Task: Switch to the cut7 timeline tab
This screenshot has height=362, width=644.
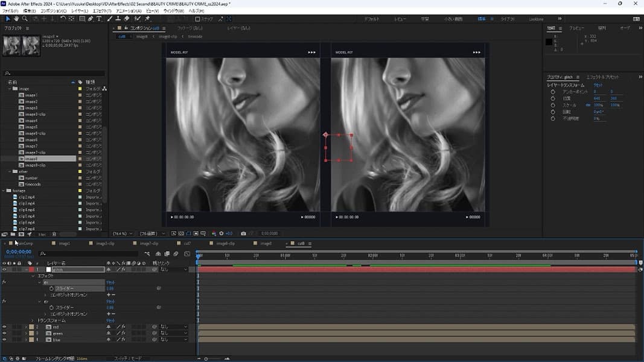Action: (187, 244)
